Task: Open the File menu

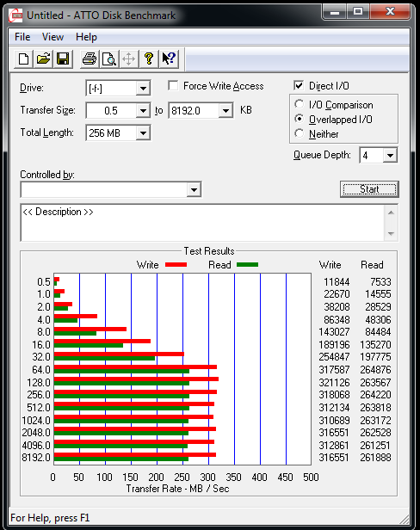Action: coord(22,37)
